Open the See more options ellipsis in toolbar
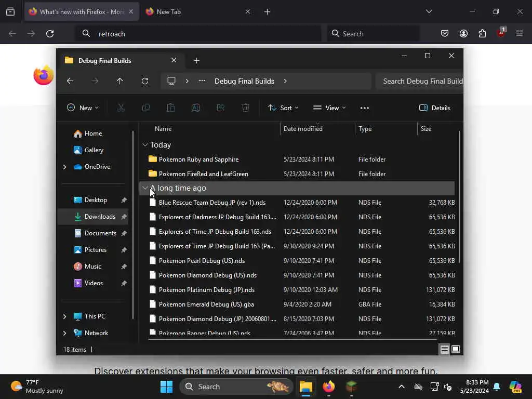 click(x=365, y=108)
